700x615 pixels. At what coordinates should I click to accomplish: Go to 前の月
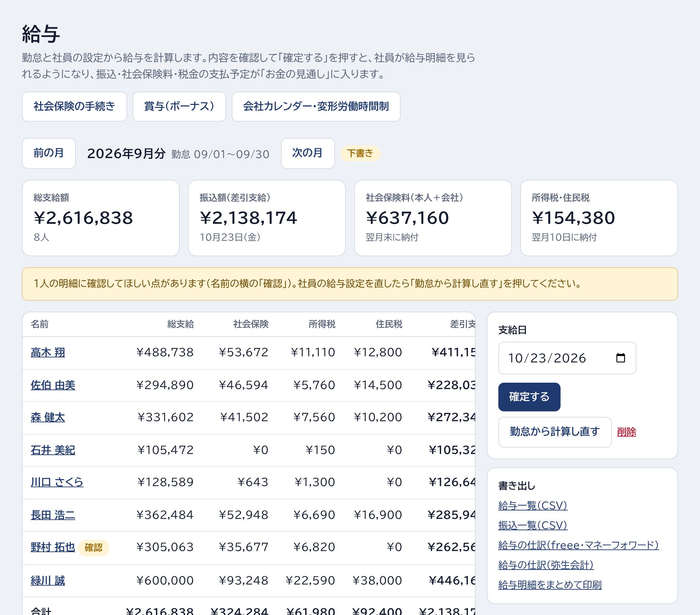click(49, 153)
